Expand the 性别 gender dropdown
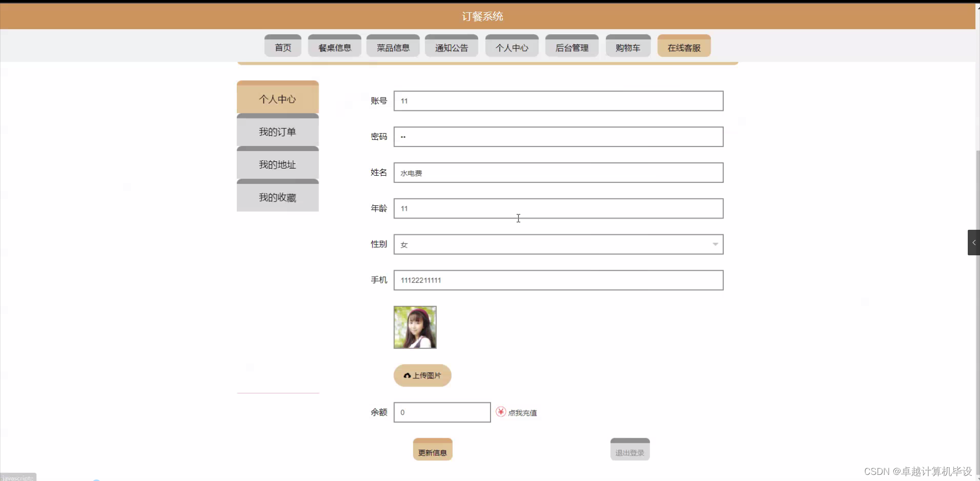This screenshot has width=980, height=481. pyautogui.click(x=715, y=244)
